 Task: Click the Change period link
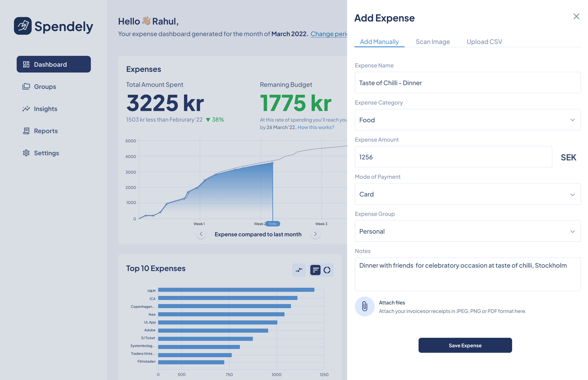329,34
